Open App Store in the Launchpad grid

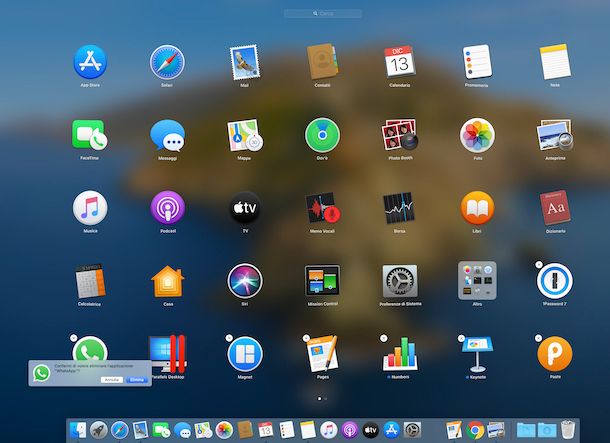[90, 62]
